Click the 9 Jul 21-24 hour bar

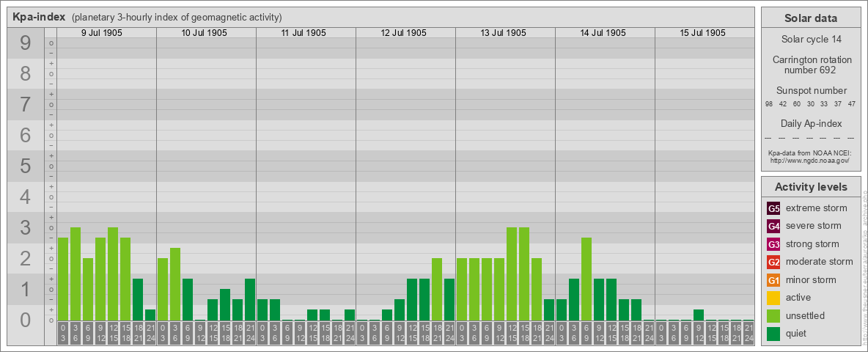150,315
